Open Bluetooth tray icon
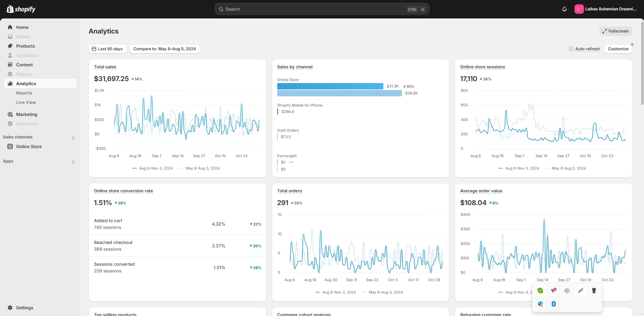The width and height of the screenshot is (644, 316). tap(553, 304)
